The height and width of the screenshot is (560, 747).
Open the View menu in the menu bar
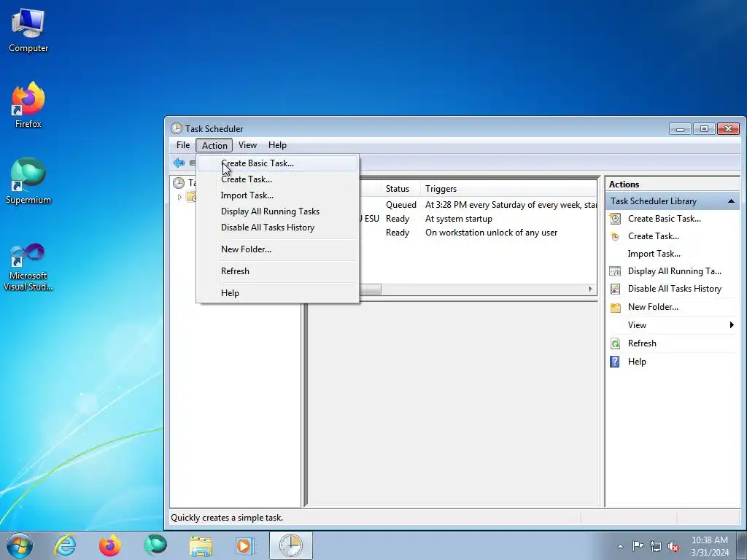[247, 145]
